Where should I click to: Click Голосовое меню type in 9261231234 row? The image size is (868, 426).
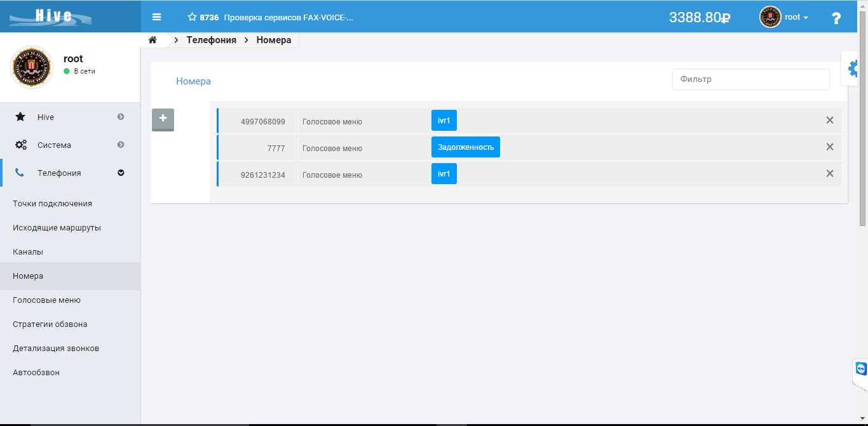[332, 175]
